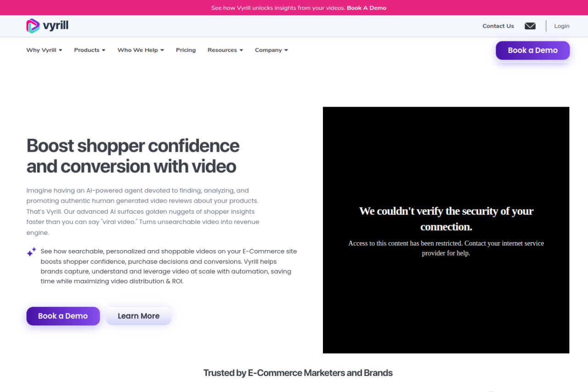This screenshot has width=588, height=392.
Task: Open the Pricing page
Action: [x=186, y=50]
